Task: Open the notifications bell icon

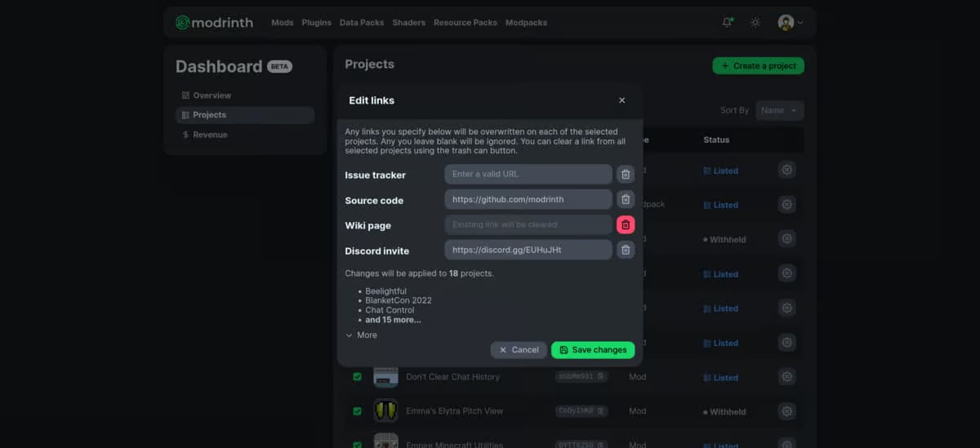Action: click(727, 22)
